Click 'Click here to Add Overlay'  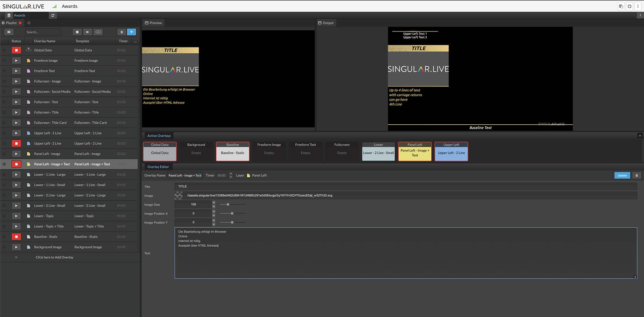click(x=54, y=257)
